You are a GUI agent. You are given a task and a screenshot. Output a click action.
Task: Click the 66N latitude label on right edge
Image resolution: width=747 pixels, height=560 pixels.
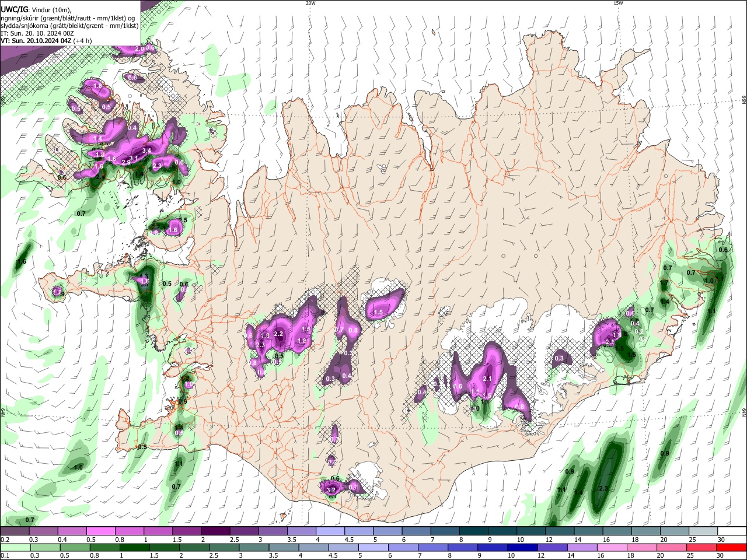(744, 100)
